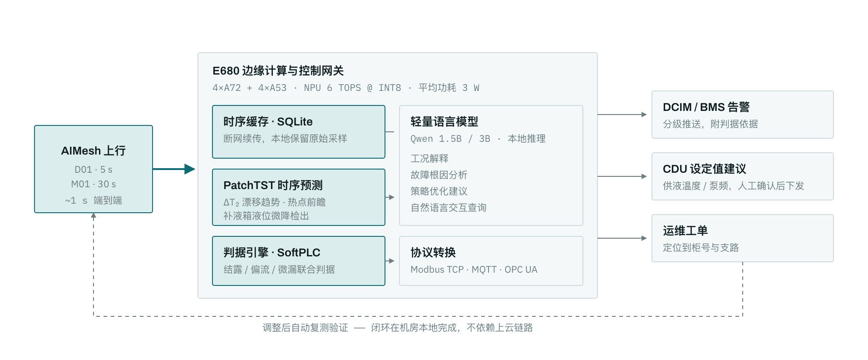Click the 调整后自动复测验证 caption

pyautogui.click(x=306, y=328)
